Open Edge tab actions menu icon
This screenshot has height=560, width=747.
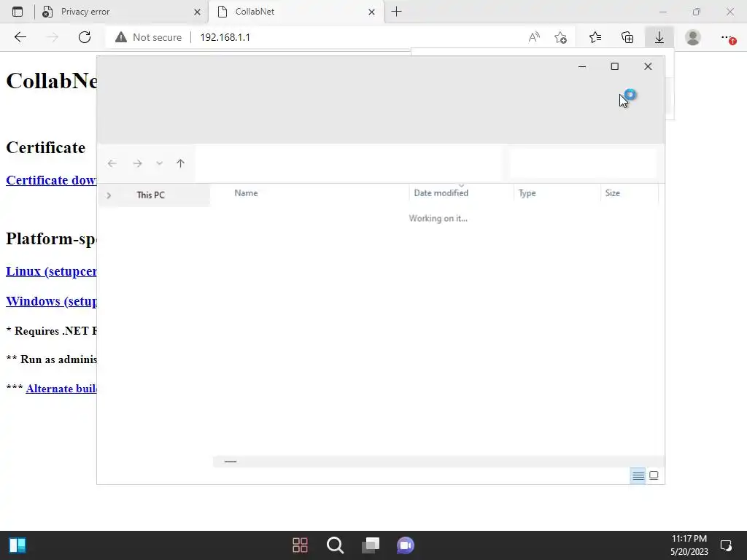(x=18, y=12)
